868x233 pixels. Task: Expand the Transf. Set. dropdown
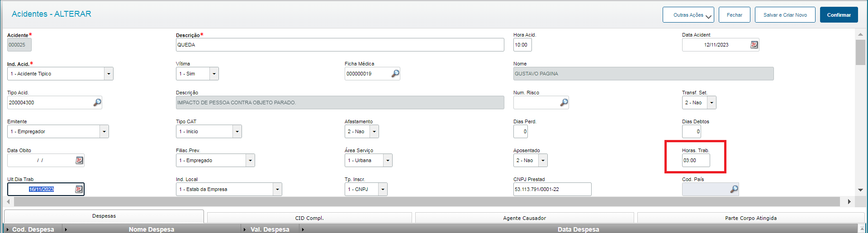click(x=711, y=103)
